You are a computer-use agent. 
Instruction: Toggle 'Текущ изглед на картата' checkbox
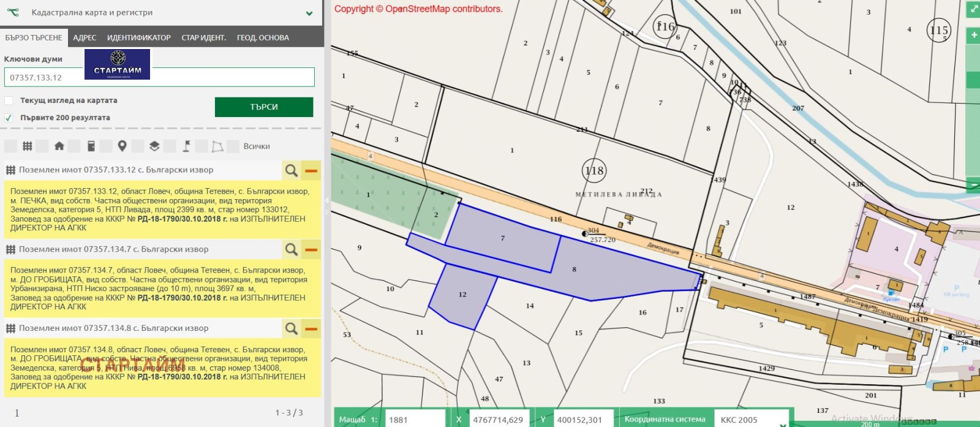[9, 100]
